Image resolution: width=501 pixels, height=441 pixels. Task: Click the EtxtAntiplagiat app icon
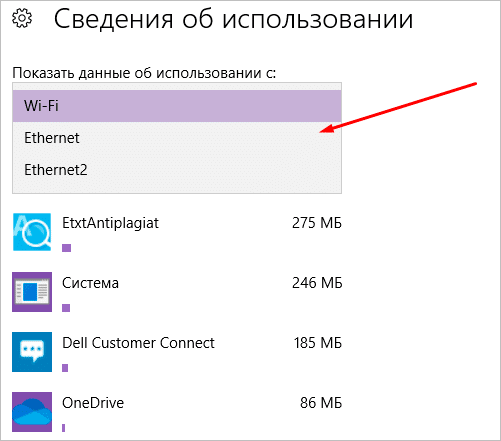(32, 232)
